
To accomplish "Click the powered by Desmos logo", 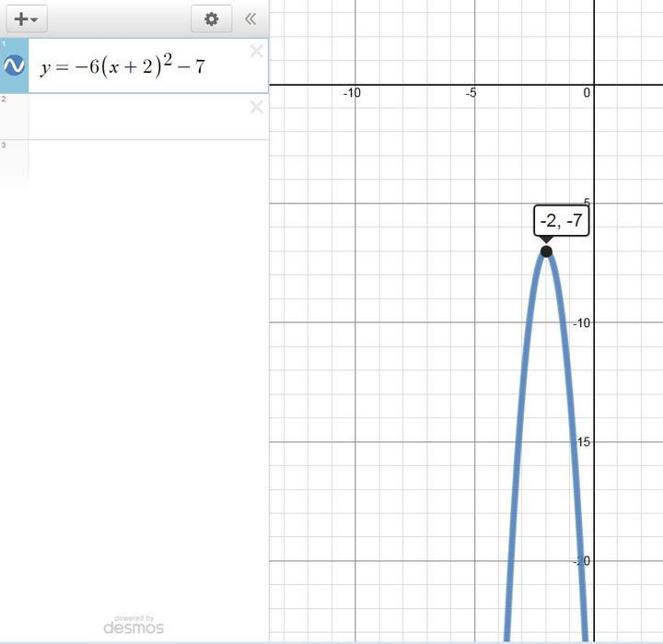I will point(134,626).
